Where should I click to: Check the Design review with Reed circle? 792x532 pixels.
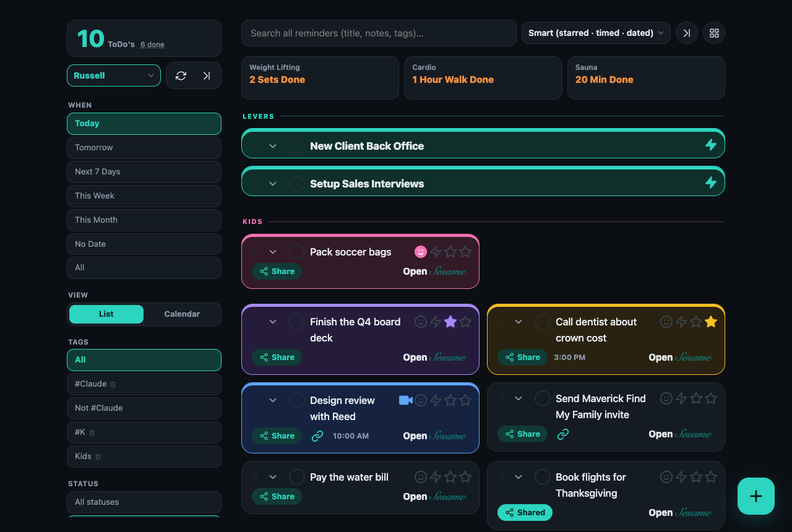click(297, 400)
